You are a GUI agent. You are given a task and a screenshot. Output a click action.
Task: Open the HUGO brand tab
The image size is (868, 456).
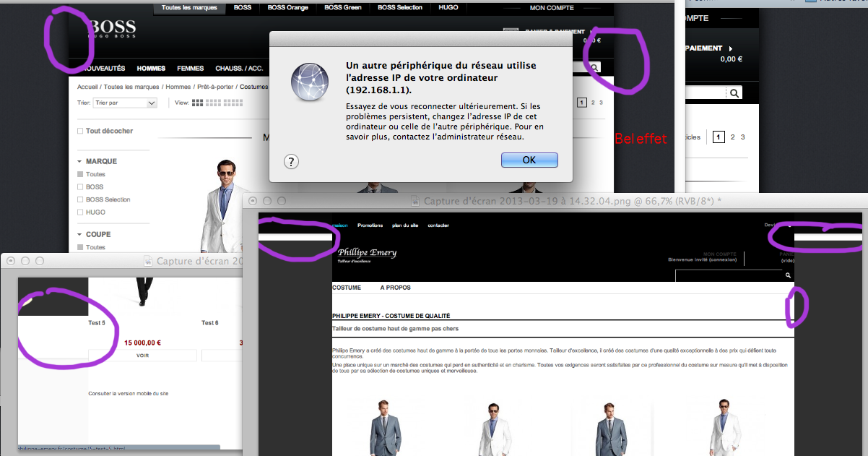[x=448, y=8]
